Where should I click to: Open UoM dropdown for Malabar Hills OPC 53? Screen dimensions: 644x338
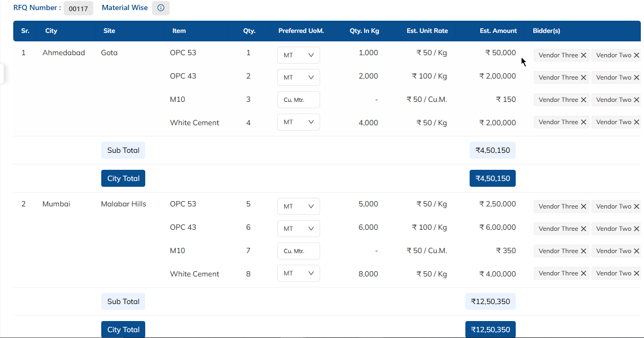pos(298,206)
